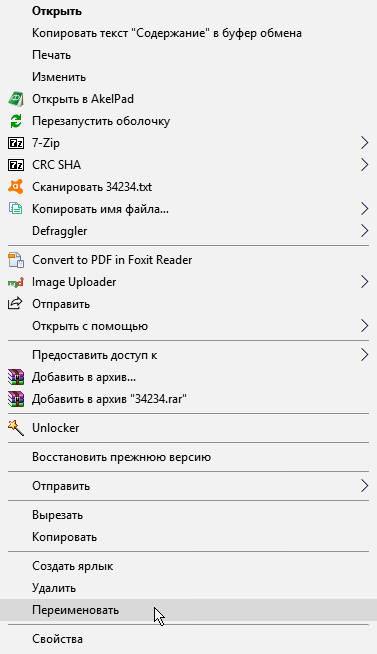Expand the Открыть с помощью submenu arrow

(x=364, y=326)
